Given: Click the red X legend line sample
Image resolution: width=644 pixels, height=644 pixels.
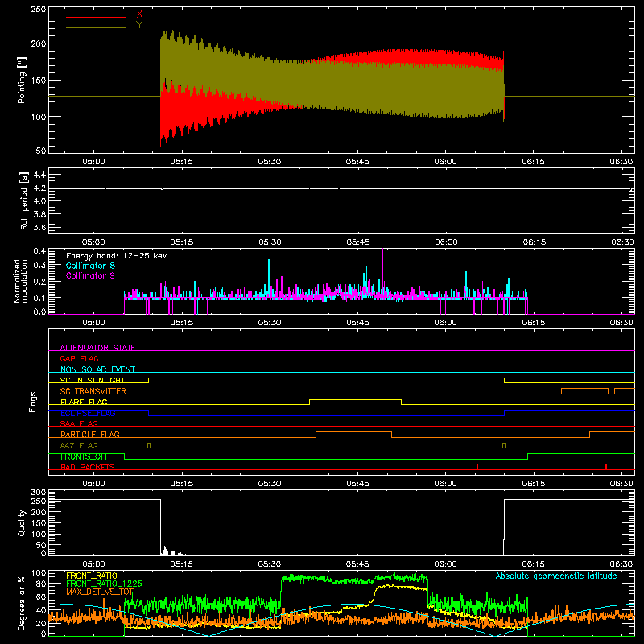Looking at the screenshot, I should click(95, 17).
